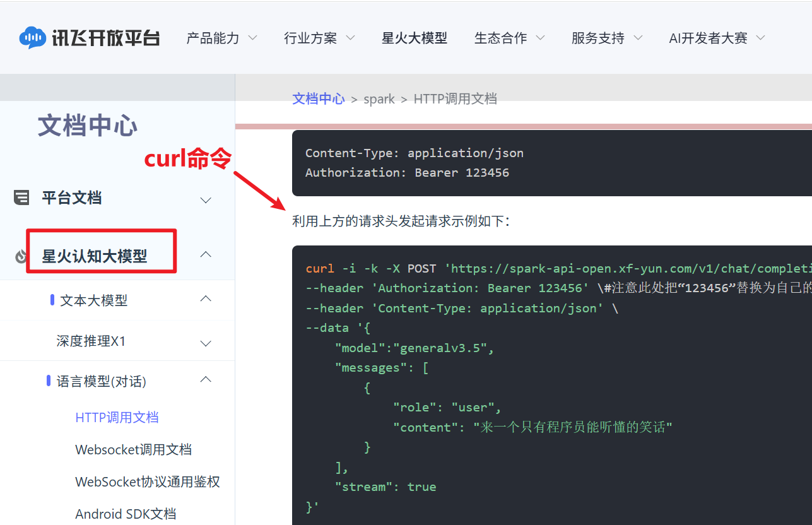This screenshot has height=525, width=812.
Task: Open the 生态合作 dropdown menu
Action: 510,38
